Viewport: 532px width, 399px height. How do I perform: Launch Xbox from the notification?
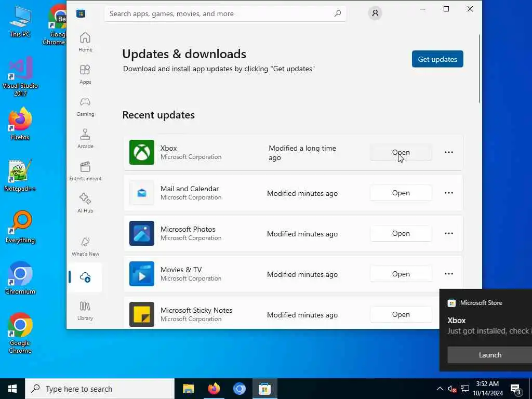click(x=489, y=355)
